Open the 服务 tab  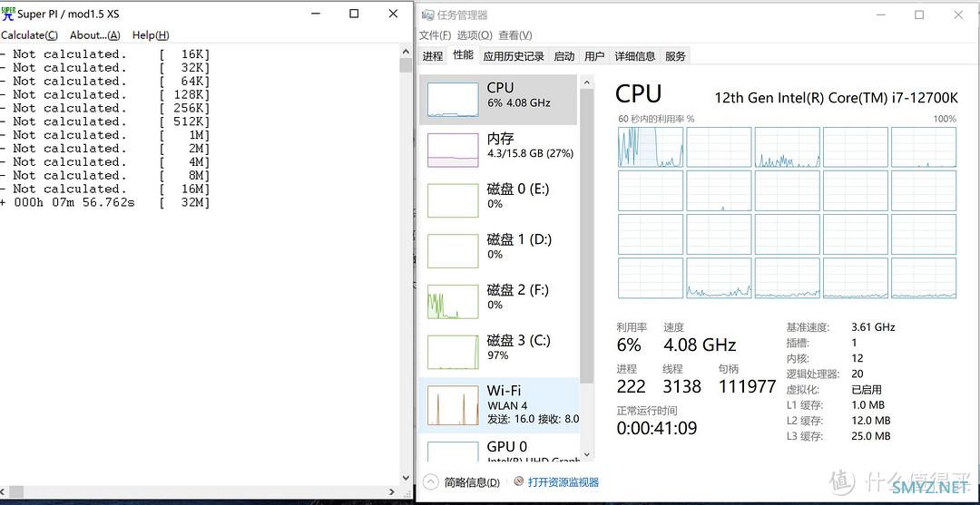pyautogui.click(x=676, y=56)
